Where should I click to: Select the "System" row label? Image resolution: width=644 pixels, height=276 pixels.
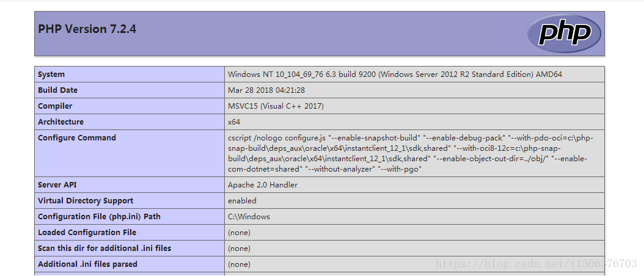51,74
